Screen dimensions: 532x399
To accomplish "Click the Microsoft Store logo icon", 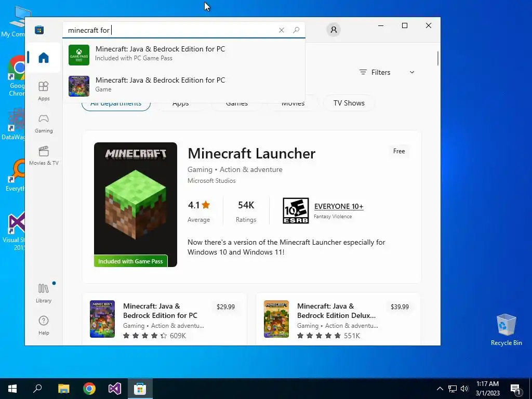I will coord(39,30).
